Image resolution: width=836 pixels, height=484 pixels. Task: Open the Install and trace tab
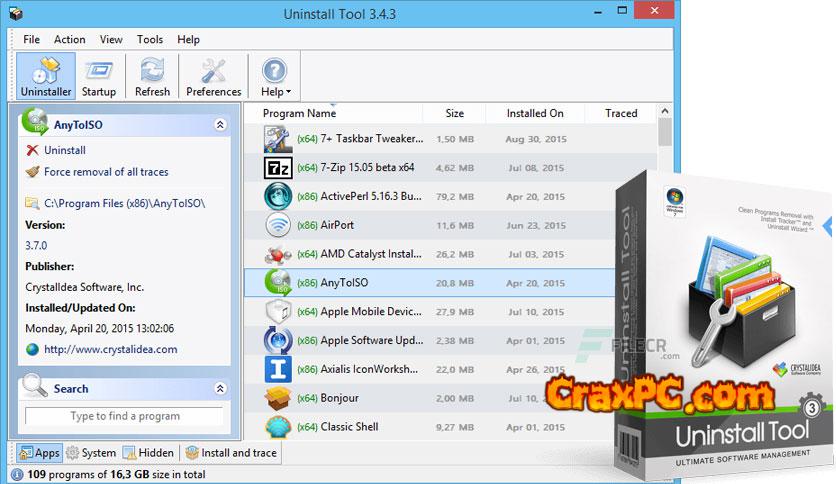[x=231, y=453]
